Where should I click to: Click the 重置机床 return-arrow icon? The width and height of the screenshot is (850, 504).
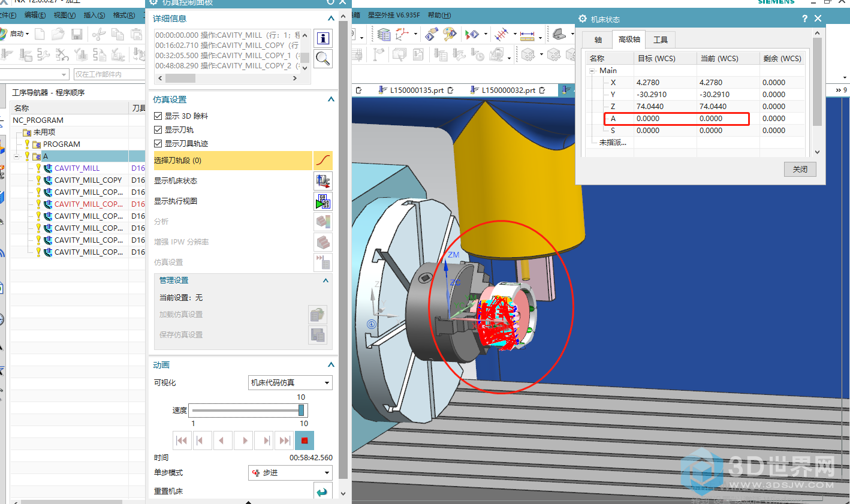322,492
